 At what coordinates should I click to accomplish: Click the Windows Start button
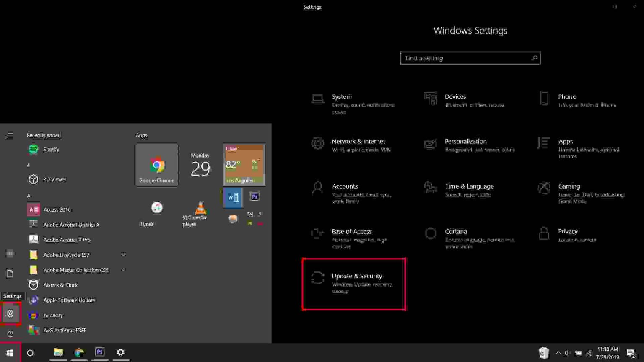pyautogui.click(x=10, y=353)
